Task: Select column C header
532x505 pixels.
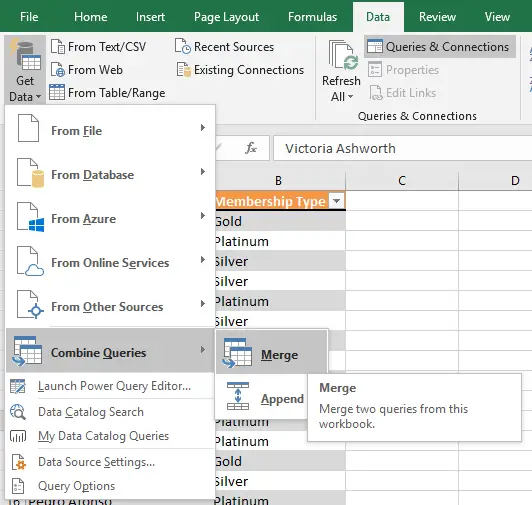Action: 402,181
